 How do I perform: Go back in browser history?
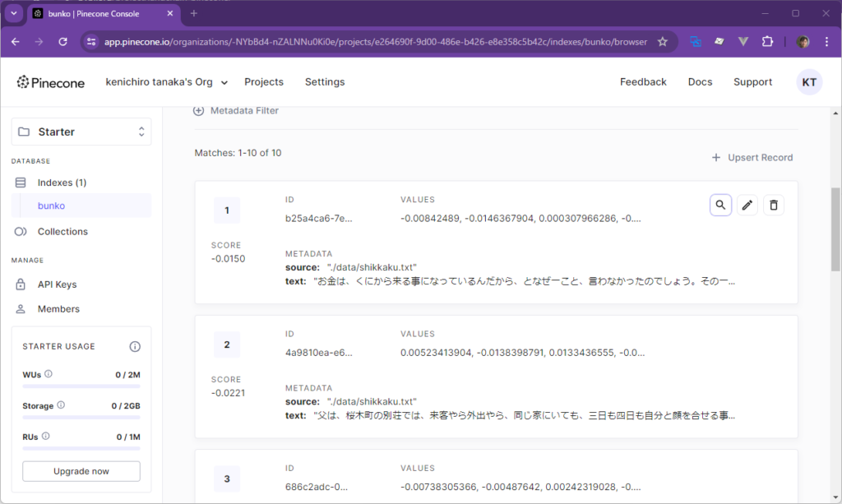[x=15, y=42]
